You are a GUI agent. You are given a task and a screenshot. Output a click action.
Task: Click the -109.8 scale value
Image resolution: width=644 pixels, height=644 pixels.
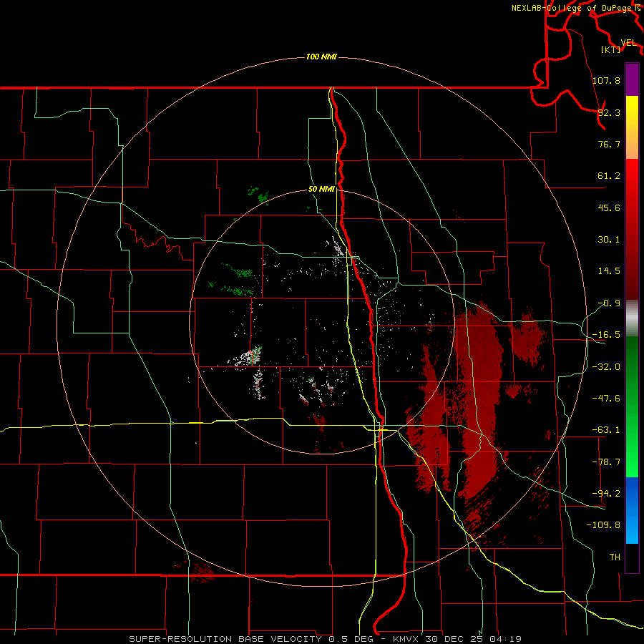pyautogui.click(x=603, y=525)
